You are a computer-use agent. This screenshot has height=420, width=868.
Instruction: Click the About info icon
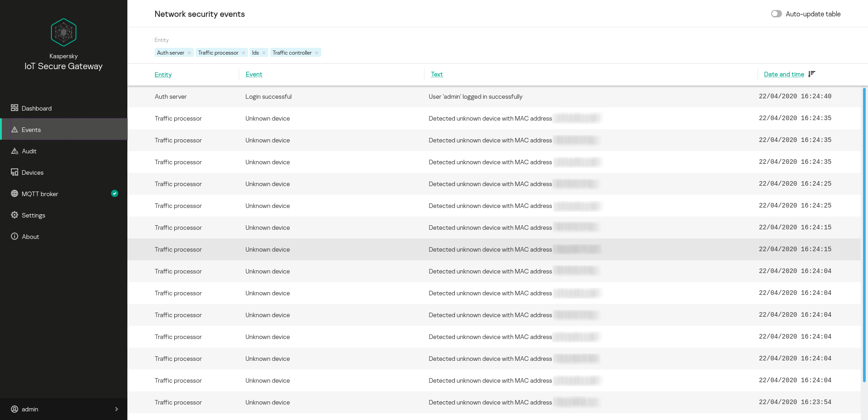pos(15,237)
